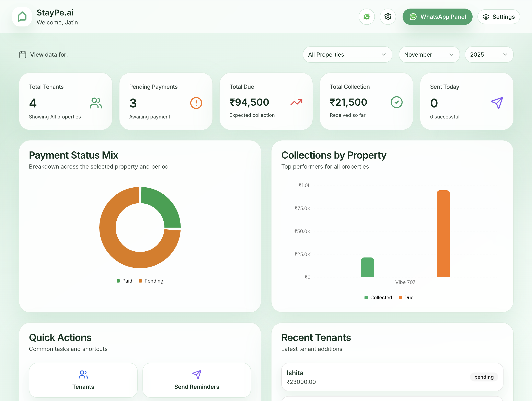Click the Total Tenants value 4

click(x=33, y=103)
